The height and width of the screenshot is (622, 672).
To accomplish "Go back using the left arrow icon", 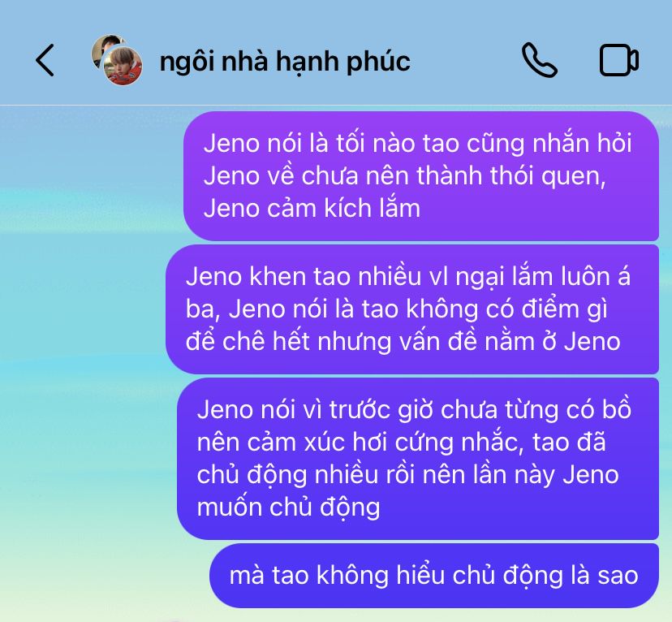I will [45, 60].
